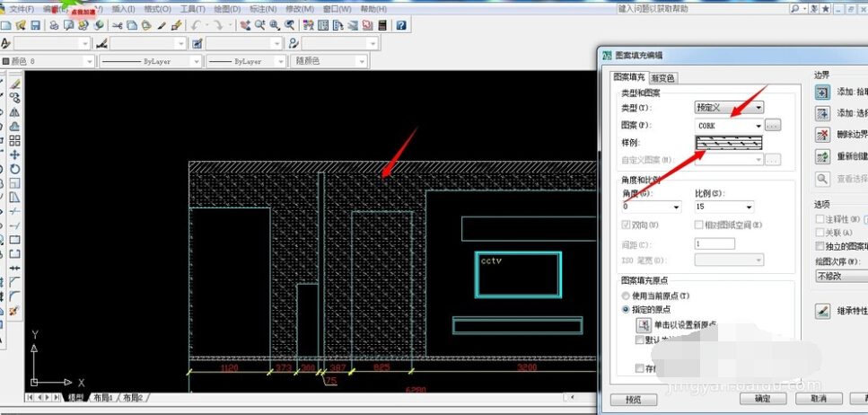Click the Remove boundaries icon
Screen dimensions: 868x415
coord(822,135)
